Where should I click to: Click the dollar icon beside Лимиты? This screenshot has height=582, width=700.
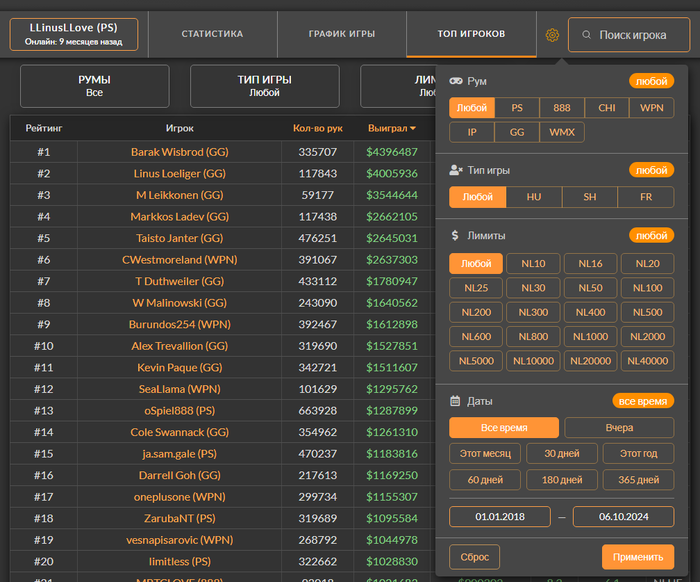tap(455, 236)
